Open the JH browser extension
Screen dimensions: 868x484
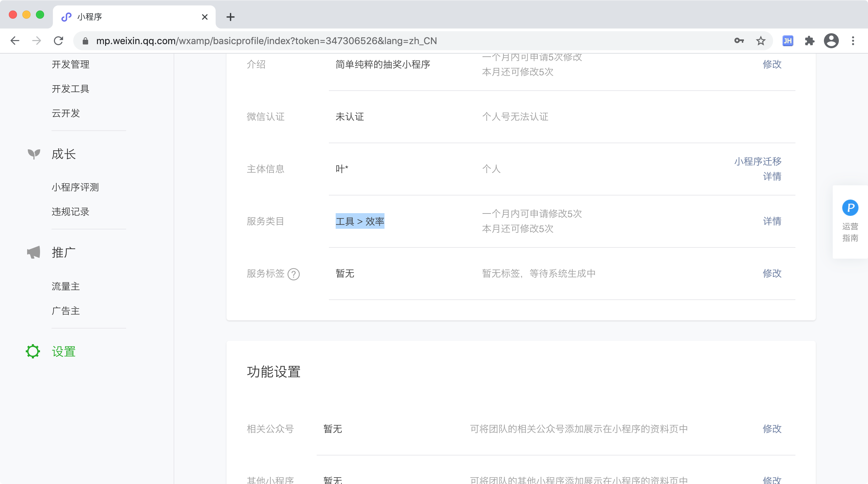click(788, 41)
